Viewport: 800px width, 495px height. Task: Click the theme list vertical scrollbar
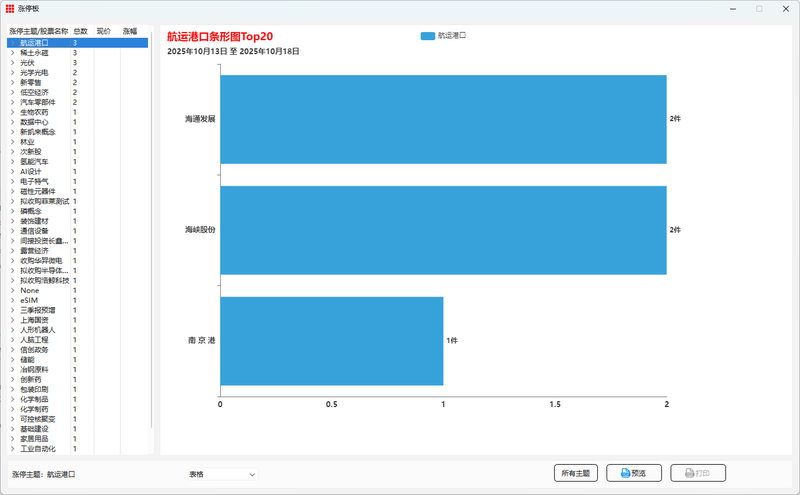click(152, 230)
